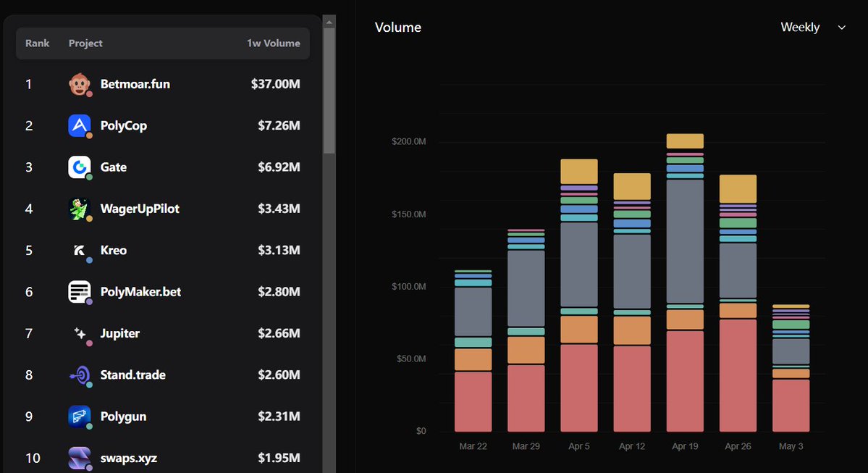Click the $200.0M y-axis label
The height and width of the screenshot is (473, 868).
[409, 142]
